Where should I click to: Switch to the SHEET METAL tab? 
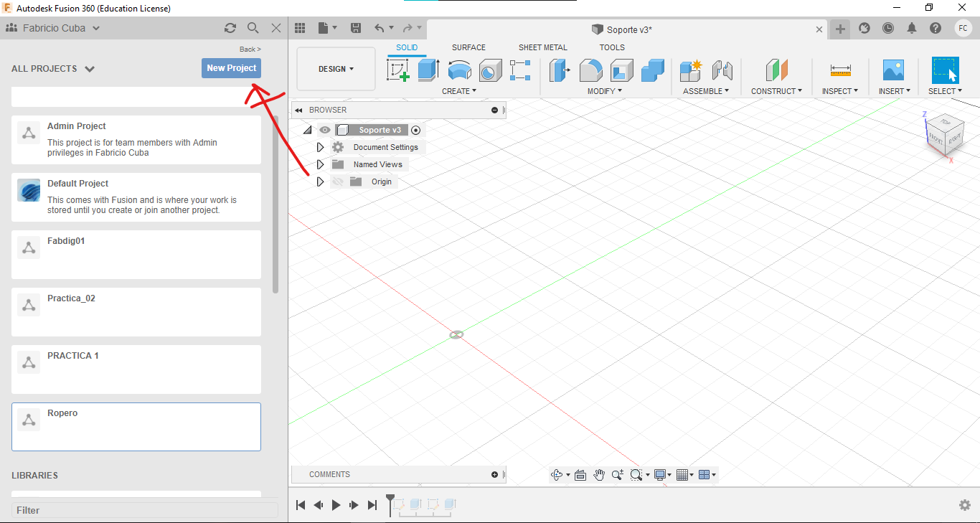coord(543,47)
